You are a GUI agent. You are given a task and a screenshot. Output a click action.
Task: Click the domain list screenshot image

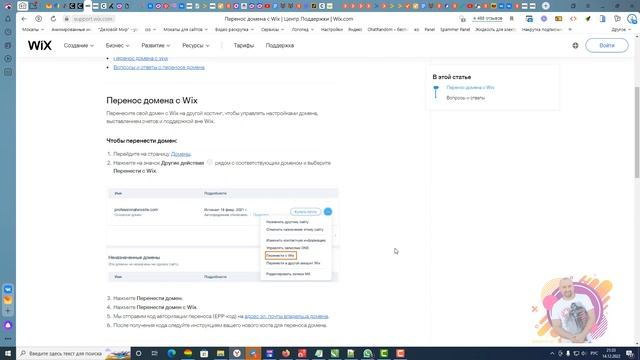[x=222, y=235]
